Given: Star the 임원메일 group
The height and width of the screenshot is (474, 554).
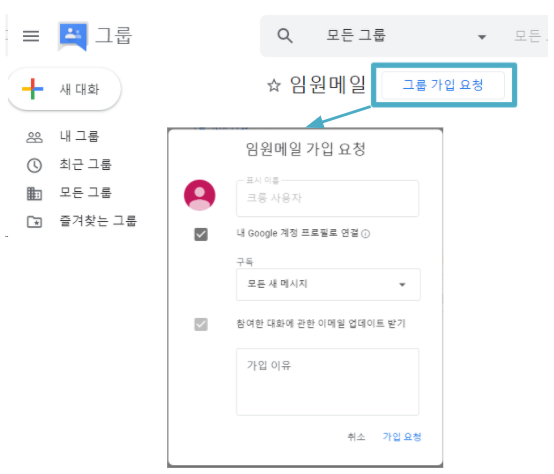Looking at the screenshot, I should (274, 85).
